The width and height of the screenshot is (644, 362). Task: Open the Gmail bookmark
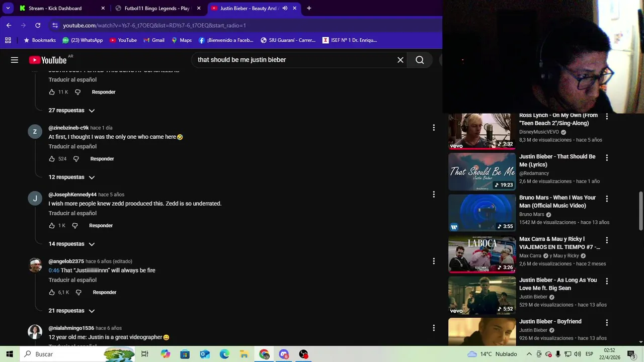(154, 40)
